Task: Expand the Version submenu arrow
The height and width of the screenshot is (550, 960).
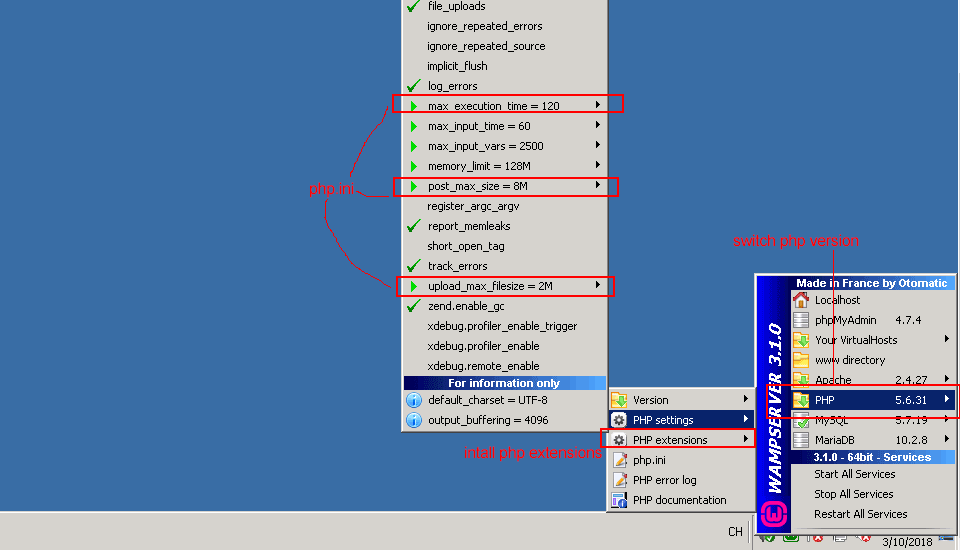Action: point(745,399)
